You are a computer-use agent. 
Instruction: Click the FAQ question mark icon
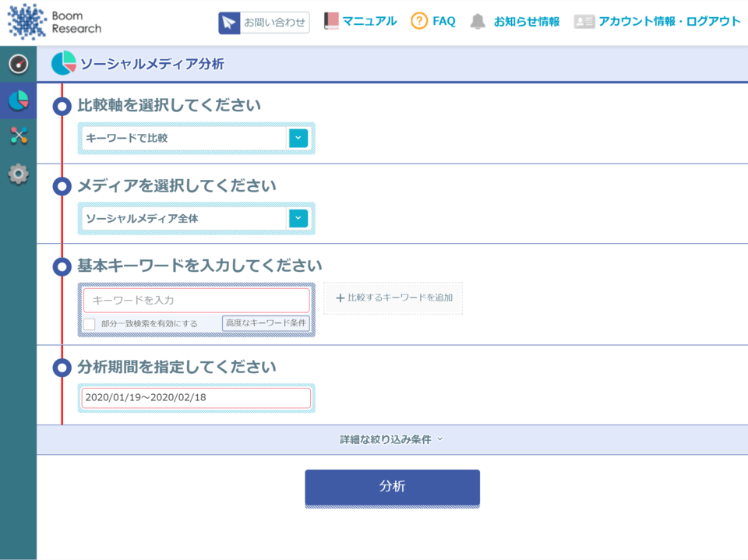coord(419,22)
